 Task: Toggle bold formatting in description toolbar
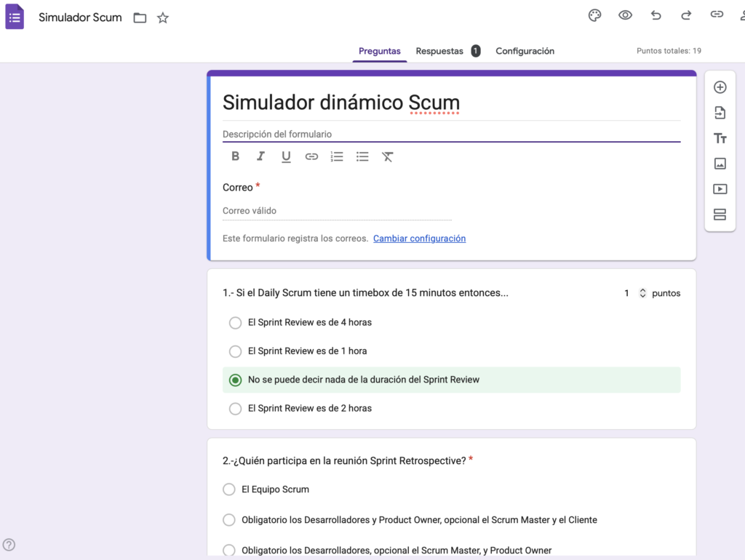(x=235, y=156)
